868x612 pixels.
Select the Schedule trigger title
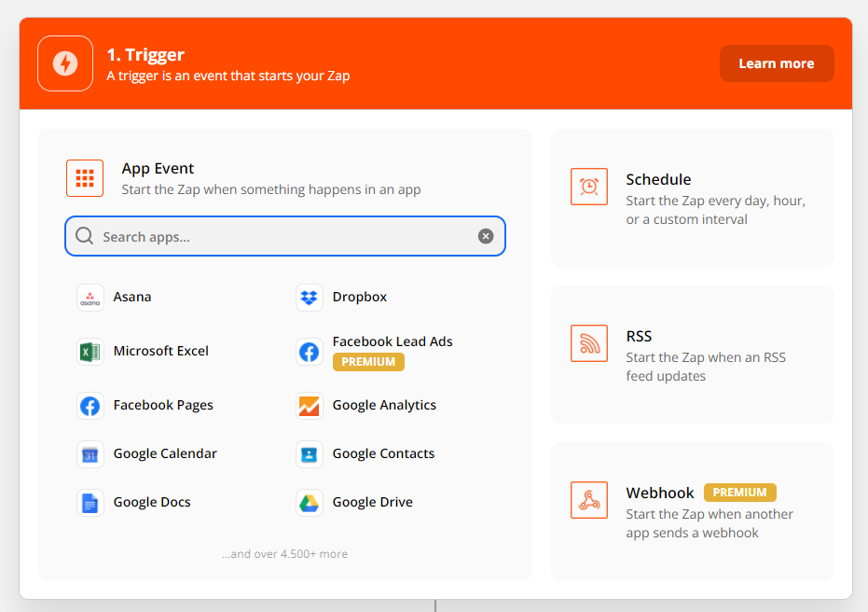(659, 179)
